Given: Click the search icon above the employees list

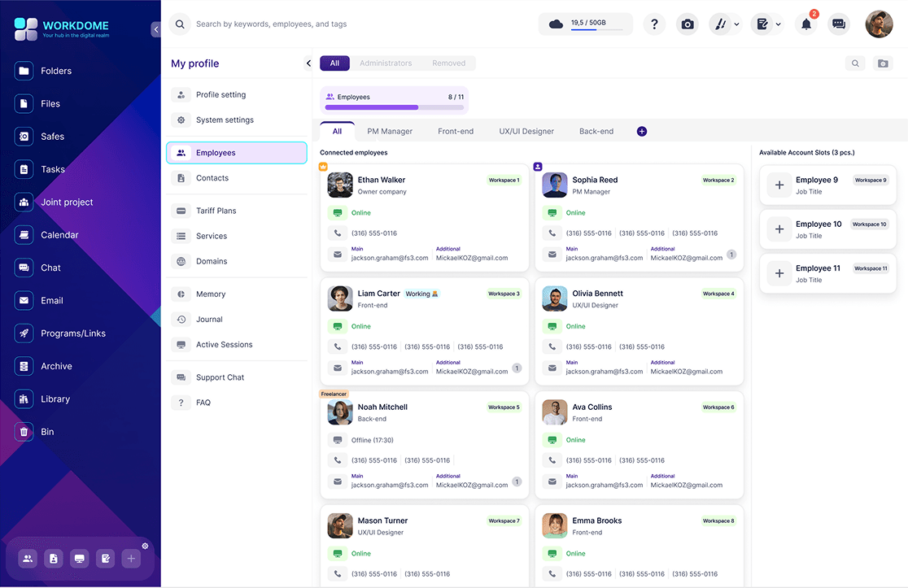Looking at the screenshot, I should click(x=855, y=63).
